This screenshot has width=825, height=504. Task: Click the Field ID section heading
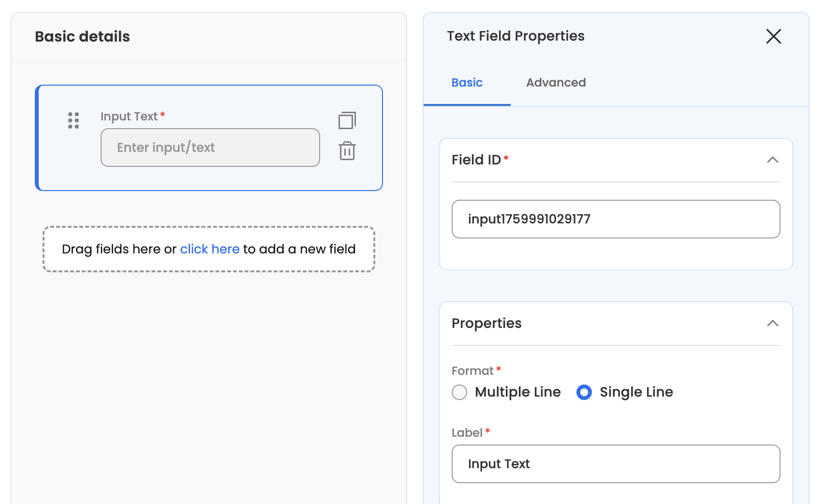click(476, 160)
